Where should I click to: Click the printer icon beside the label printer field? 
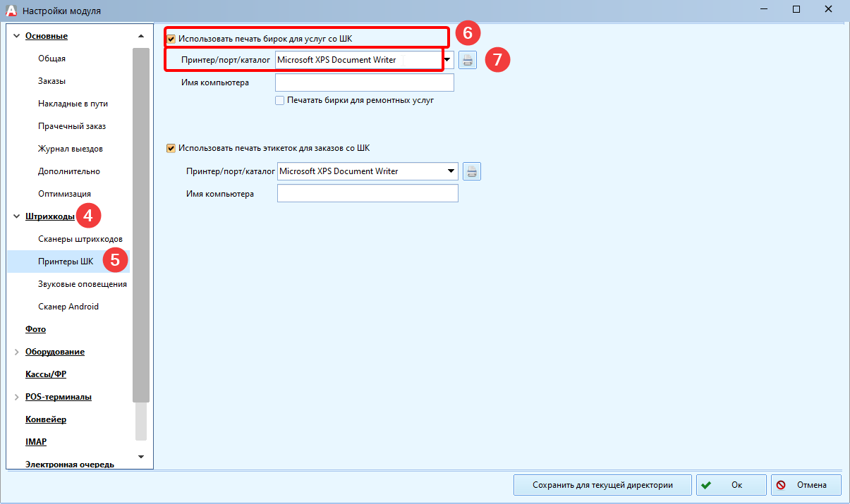[472, 171]
